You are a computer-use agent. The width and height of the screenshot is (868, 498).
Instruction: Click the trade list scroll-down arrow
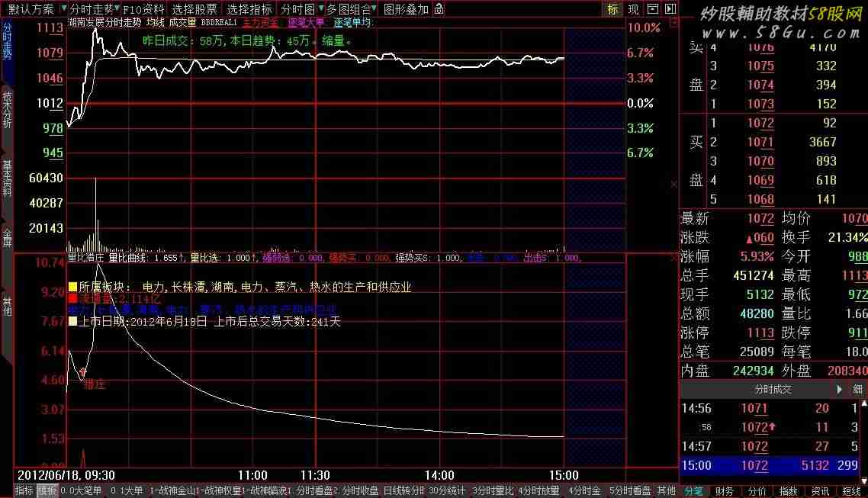point(863,480)
